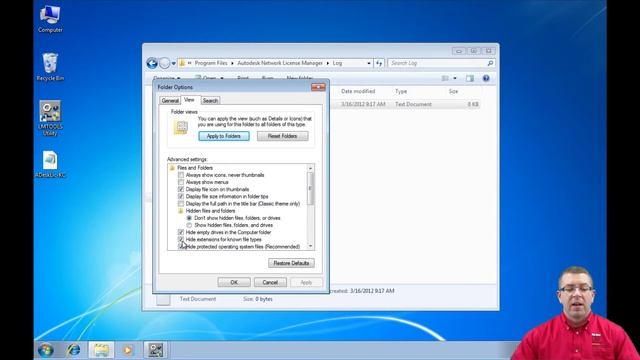This screenshot has height=360, width=640.
Task: Toggle Always show icons, never thumbnails
Action: click(181, 175)
